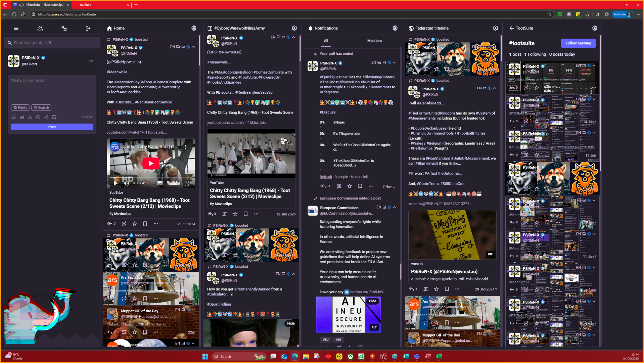Open the account options menu beside PSiReN-X profile

pyautogui.click(x=91, y=61)
